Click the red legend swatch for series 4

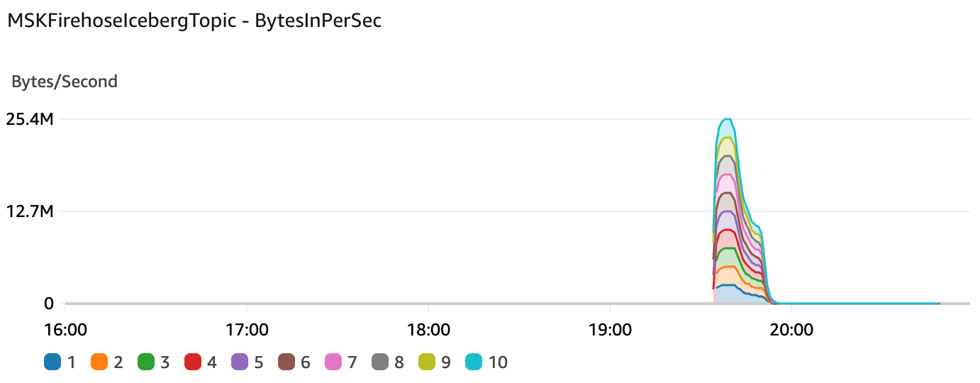[192, 362]
